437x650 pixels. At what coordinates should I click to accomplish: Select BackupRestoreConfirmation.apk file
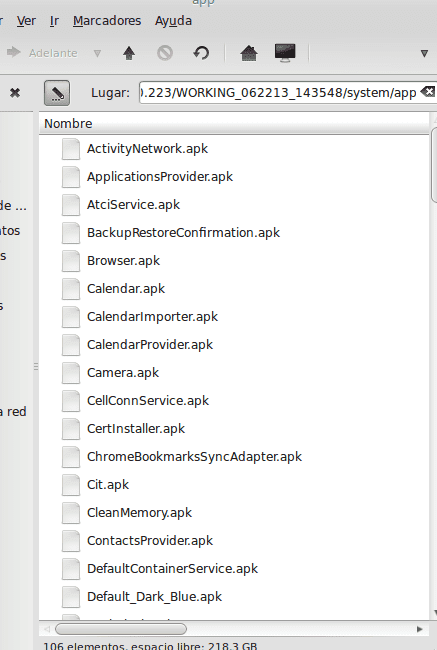(x=183, y=233)
